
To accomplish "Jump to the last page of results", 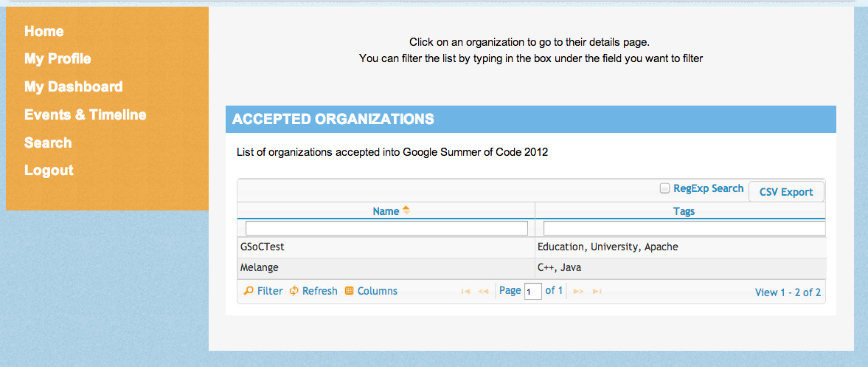I will click(x=597, y=292).
